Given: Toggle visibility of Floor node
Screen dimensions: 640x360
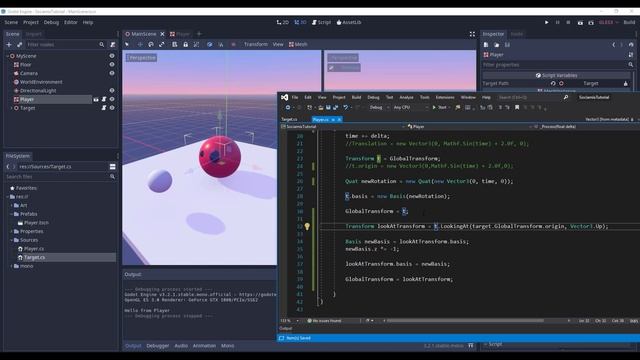Looking at the screenshot, I should 112,64.
